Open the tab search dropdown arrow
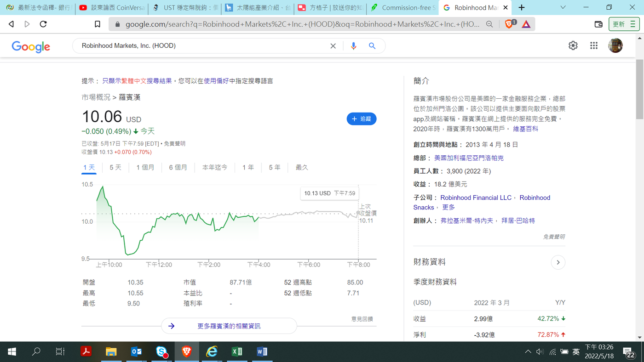This screenshot has width=644, height=362. tap(564, 8)
